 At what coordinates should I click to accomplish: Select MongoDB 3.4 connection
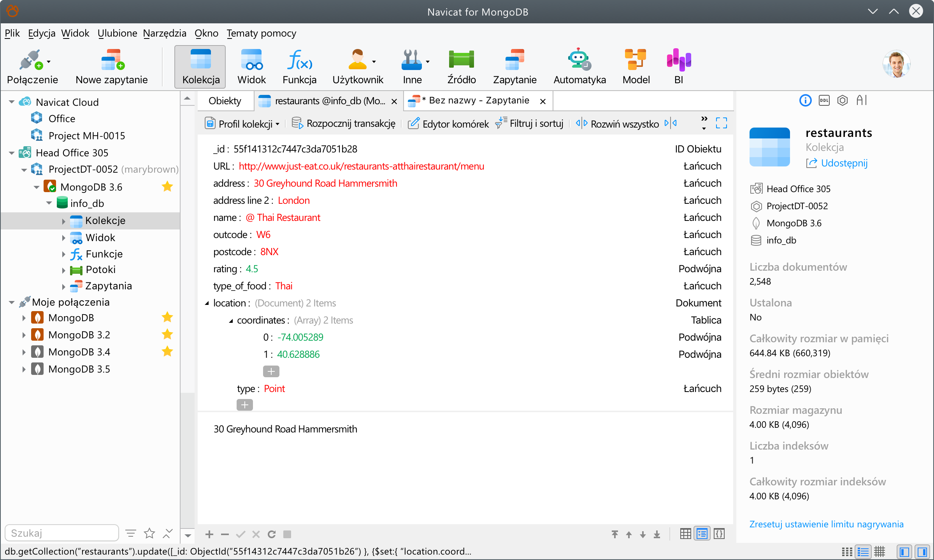(79, 352)
